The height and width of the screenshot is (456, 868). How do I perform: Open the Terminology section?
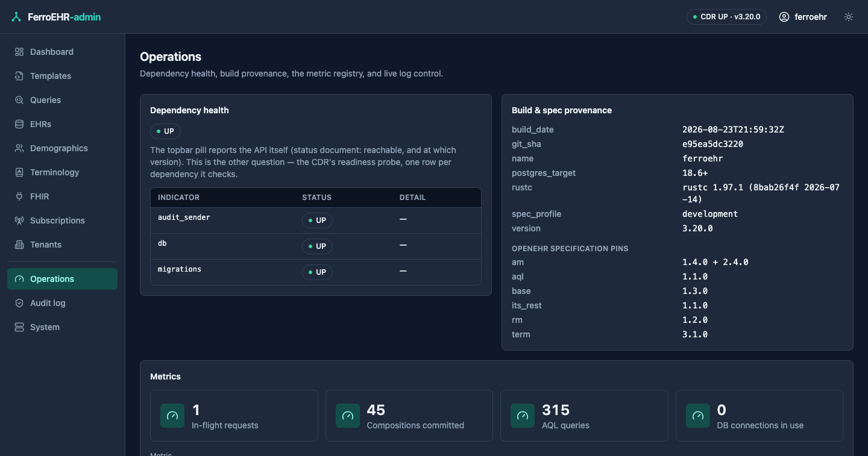pos(62,172)
